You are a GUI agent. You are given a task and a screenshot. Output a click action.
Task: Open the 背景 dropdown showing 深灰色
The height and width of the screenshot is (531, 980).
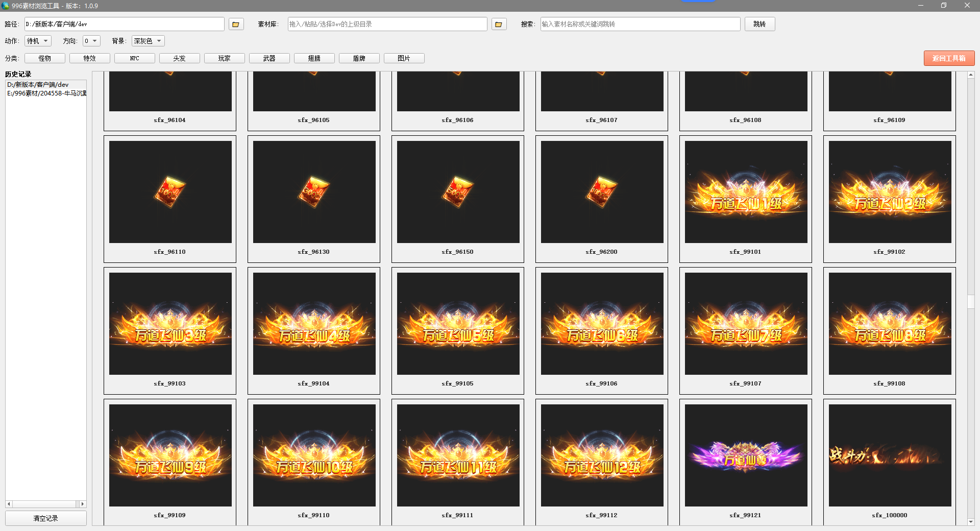[x=148, y=41]
